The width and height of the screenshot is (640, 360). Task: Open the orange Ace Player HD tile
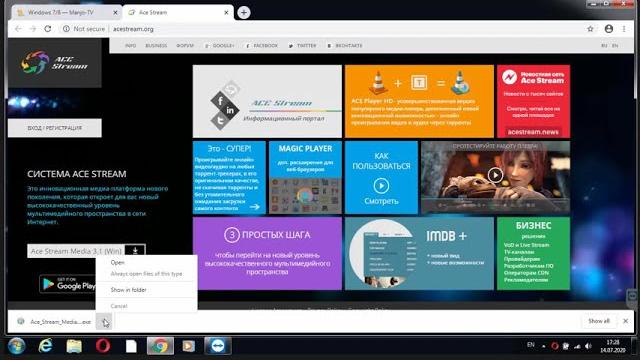click(419, 101)
